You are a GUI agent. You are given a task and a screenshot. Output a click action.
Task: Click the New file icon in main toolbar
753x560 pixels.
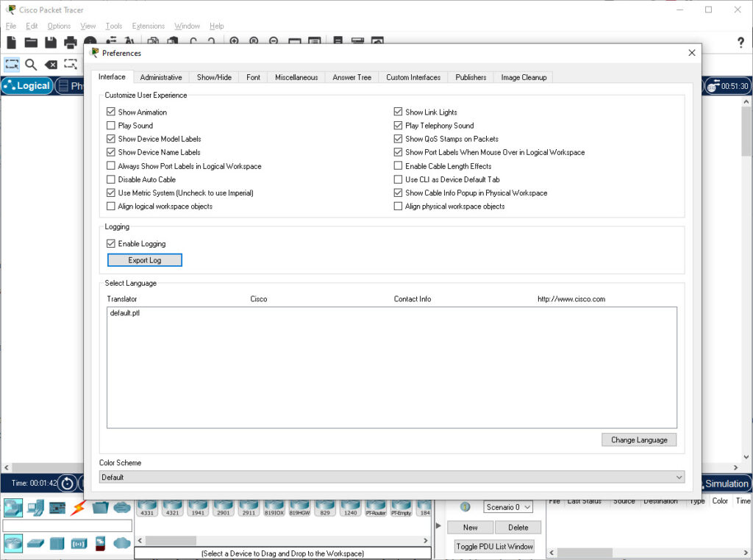[x=11, y=42]
